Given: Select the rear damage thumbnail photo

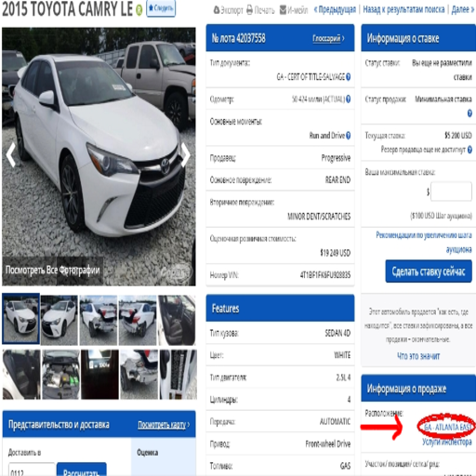Looking at the screenshot, I should point(99,320).
